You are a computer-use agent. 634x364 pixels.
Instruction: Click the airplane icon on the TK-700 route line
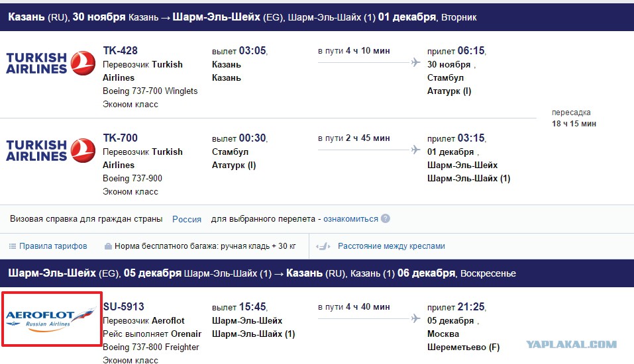(415, 150)
